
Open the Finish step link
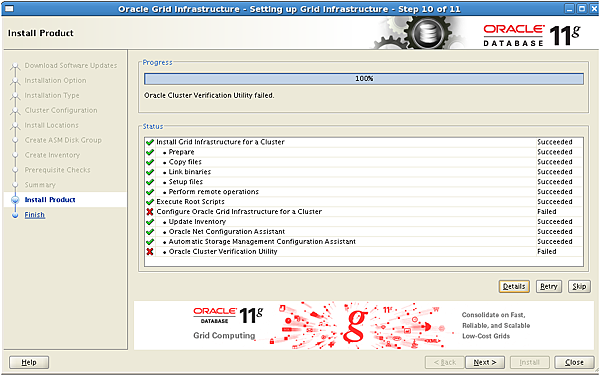click(x=35, y=215)
